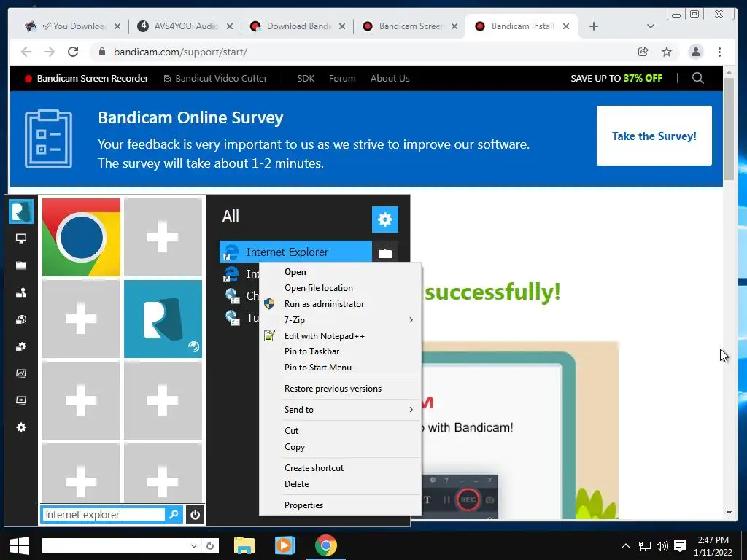
Task: Open the taskbar address dropdown arrow
Action: pyautogui.click(x=194, y=545)
